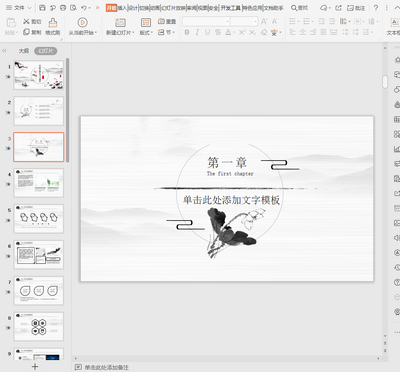400x372 pixels.
Task: Open the font name combo box
Action: point(206,22)
